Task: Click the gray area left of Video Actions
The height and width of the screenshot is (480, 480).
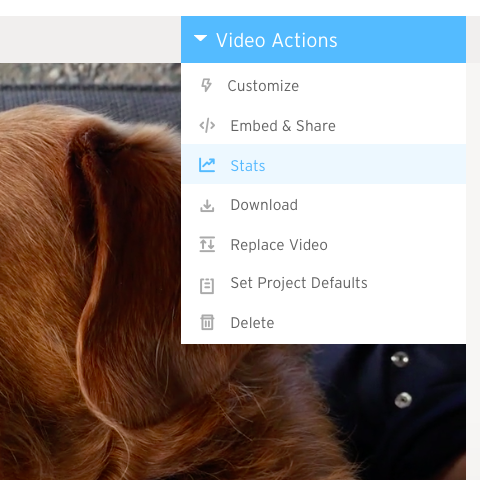Action: tap(90, 39)
